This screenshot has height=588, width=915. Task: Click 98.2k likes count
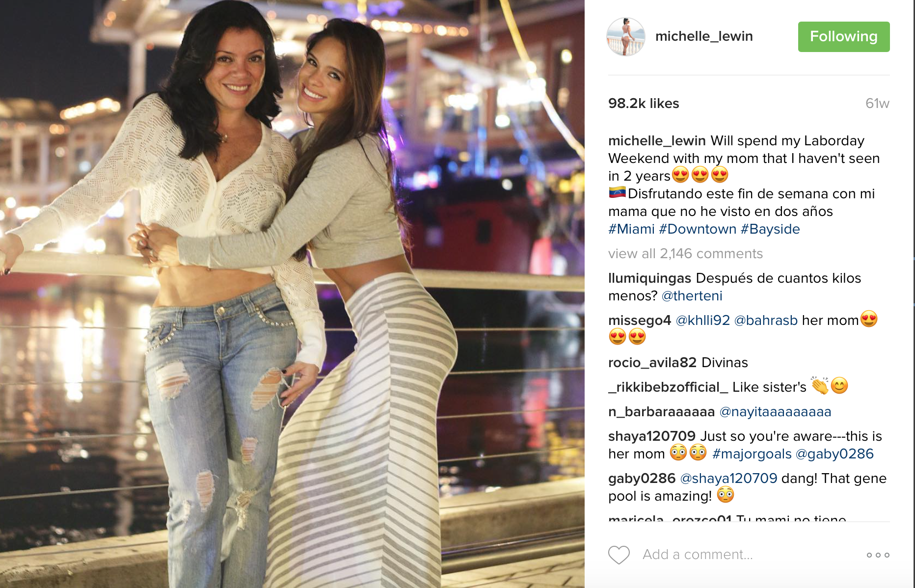(x=644, y=104)
